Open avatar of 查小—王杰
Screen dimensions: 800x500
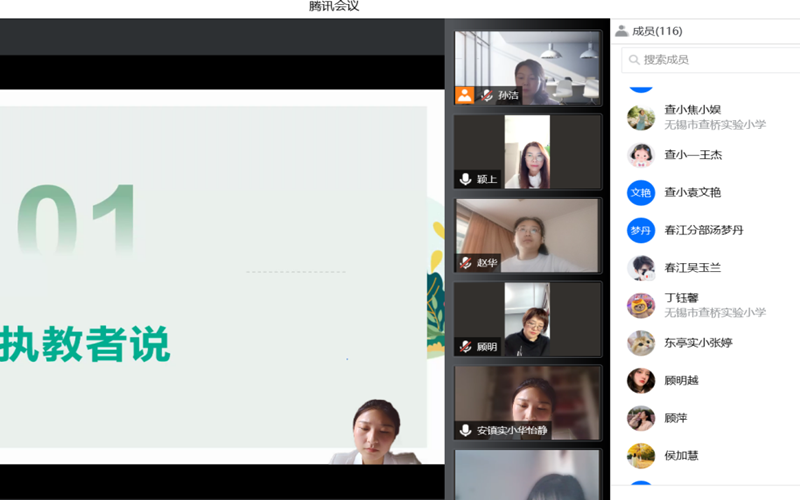641,155
